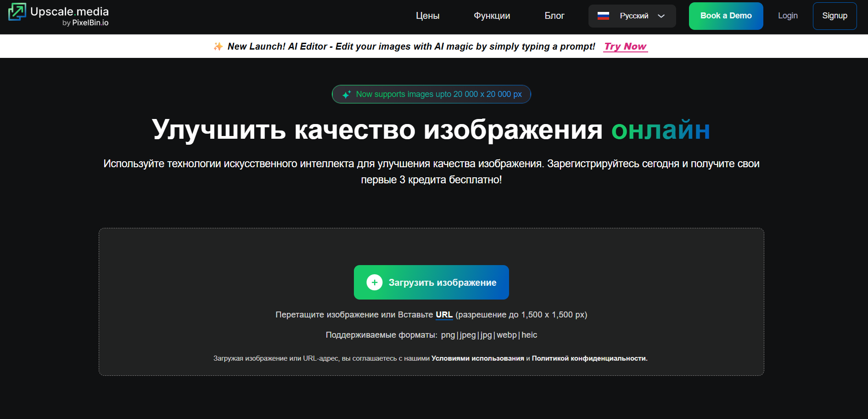Open the Цены menu item

click(427, 16)
